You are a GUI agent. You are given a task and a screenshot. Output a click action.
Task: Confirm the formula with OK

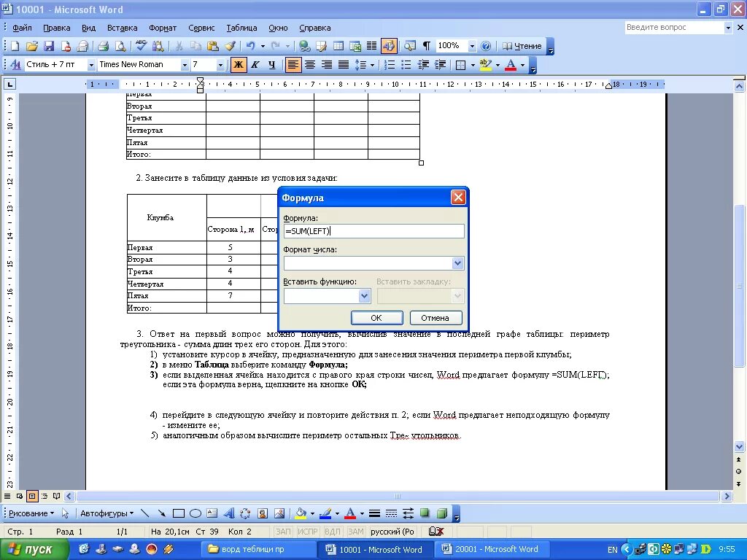376,318
